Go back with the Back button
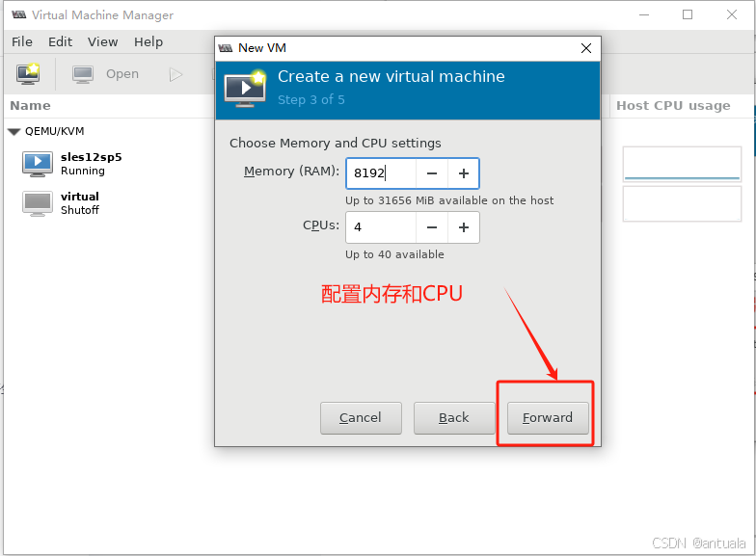This screenshot has width=756, height=556. tap(454, 418)
